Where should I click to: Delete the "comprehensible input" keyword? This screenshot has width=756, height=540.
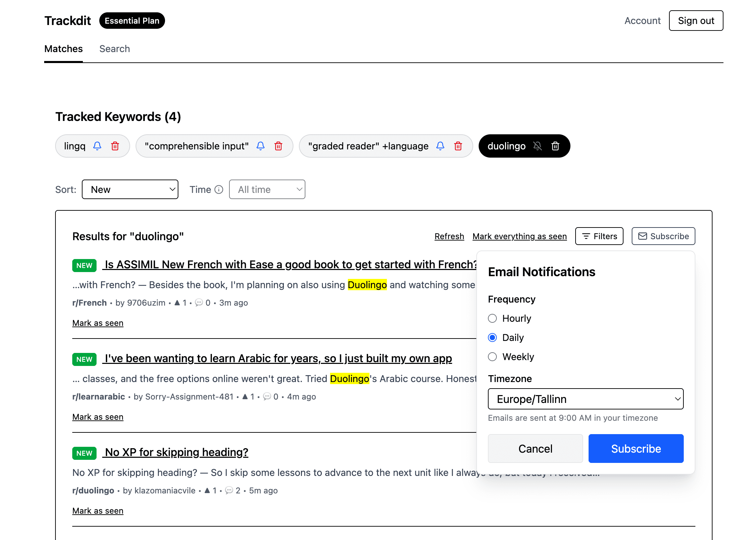point(278,146)
